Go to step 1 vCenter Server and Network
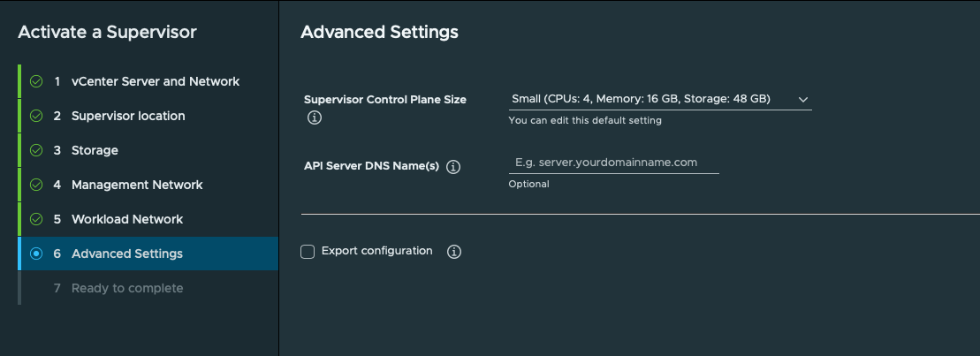 [x=148, y=81]
